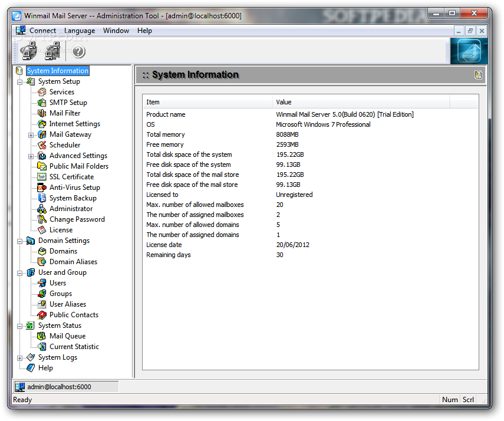Viewport: 504px width, 421px height.
Task: Click the disconnect server toolbar icon
Action: pyautogui.click(x=52, y=51)
